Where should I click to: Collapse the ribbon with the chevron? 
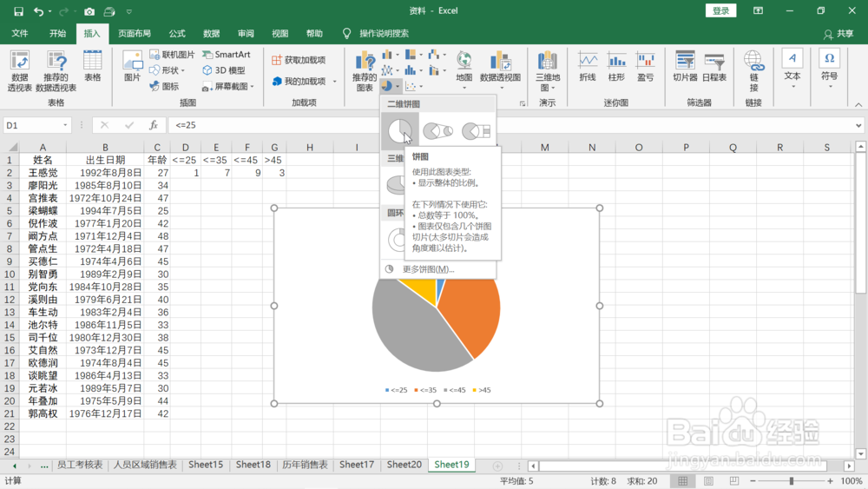coord(858,105)
